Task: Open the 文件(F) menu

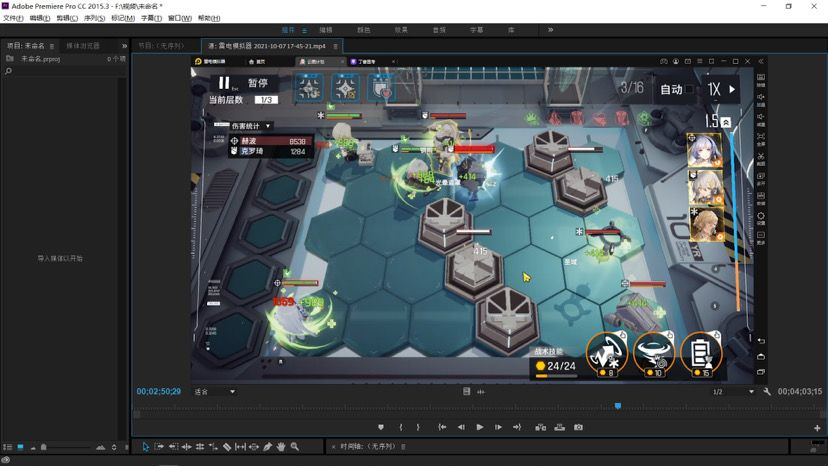Action: pos(13,18)
